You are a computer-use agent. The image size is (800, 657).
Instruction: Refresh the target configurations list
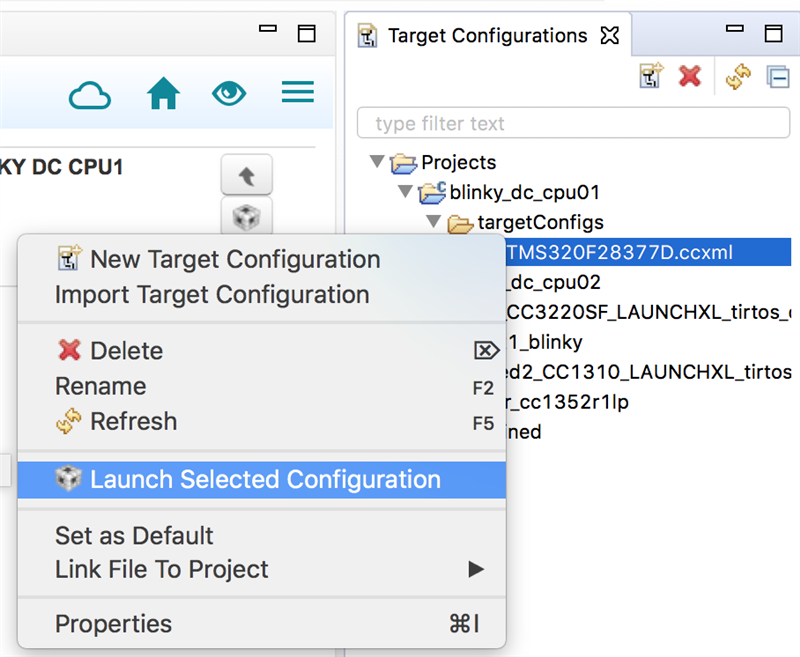coord(738,77)
